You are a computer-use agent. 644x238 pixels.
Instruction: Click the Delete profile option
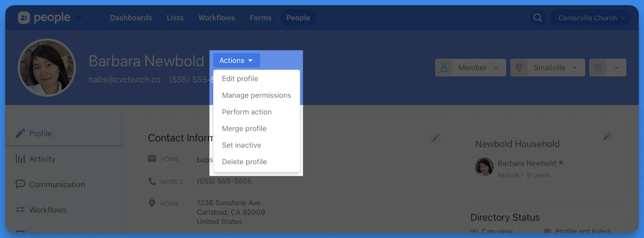244,162
